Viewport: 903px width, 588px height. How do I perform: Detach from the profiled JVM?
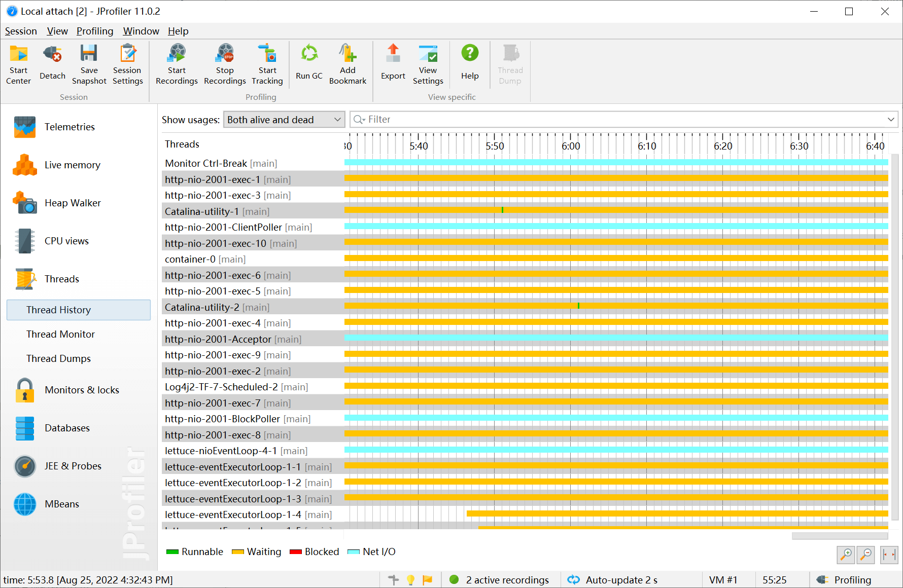(x=52, y=64)
